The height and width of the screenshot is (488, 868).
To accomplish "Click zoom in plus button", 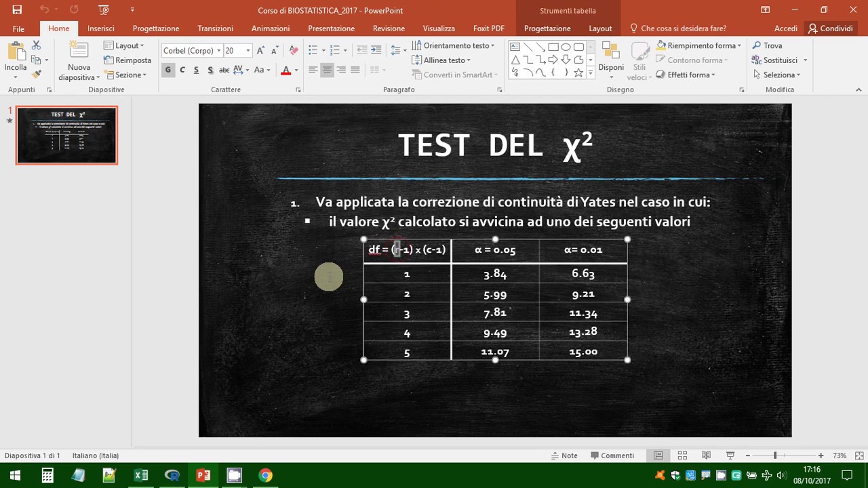I will pos(821,455).
